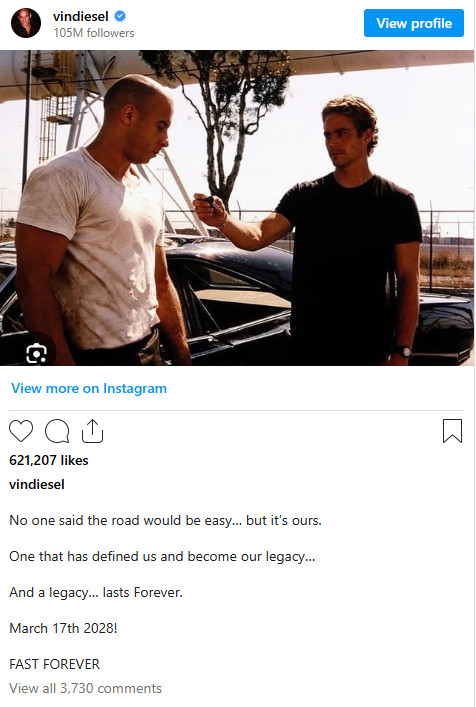
Task: Click the caption line "One that has defined us"
Action: pos(162,556)
